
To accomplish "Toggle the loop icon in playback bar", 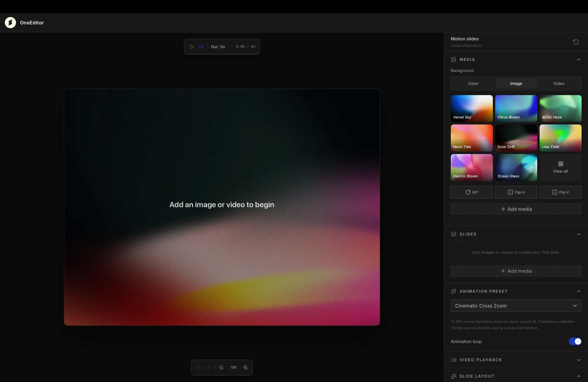I will click(x=201, y=47).
